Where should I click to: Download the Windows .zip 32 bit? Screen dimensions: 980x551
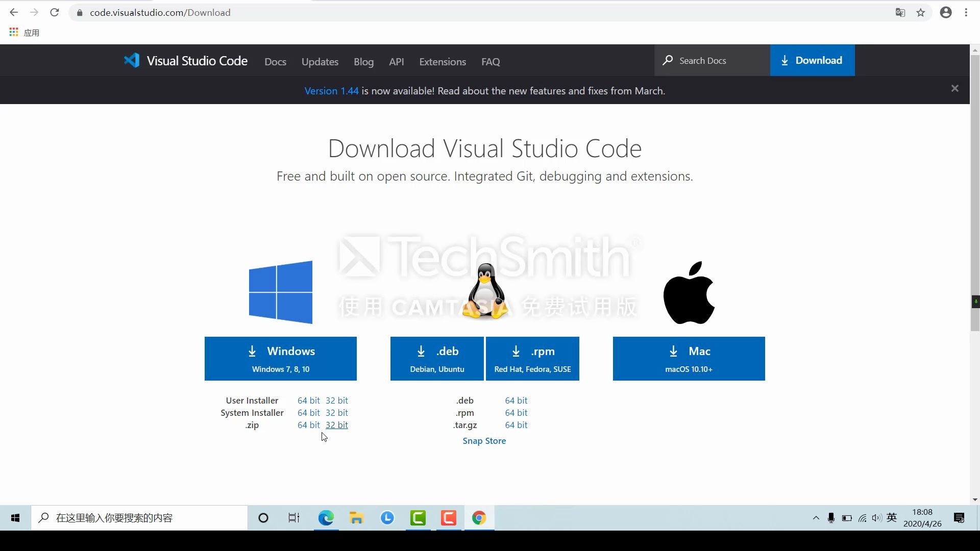coord(337,425)
